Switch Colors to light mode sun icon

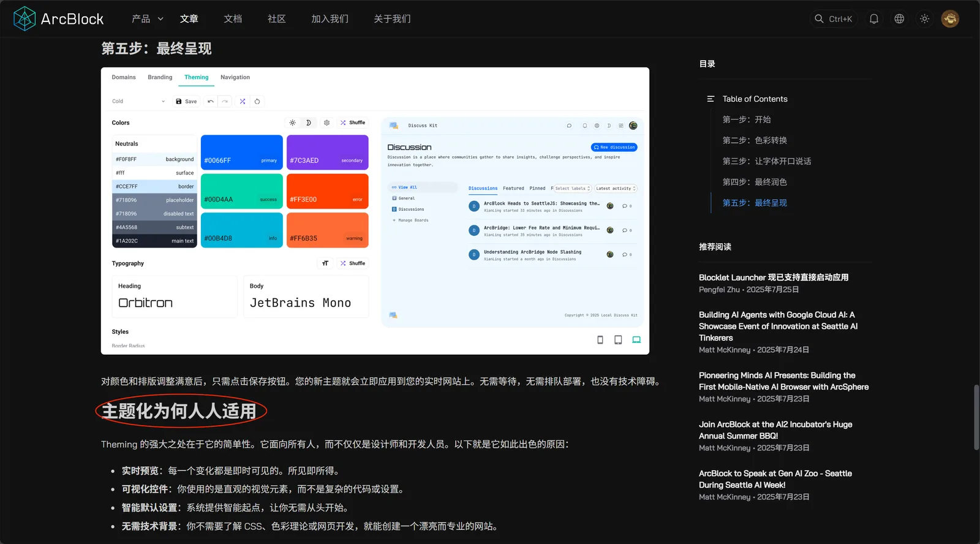click(x=293, y=123)
